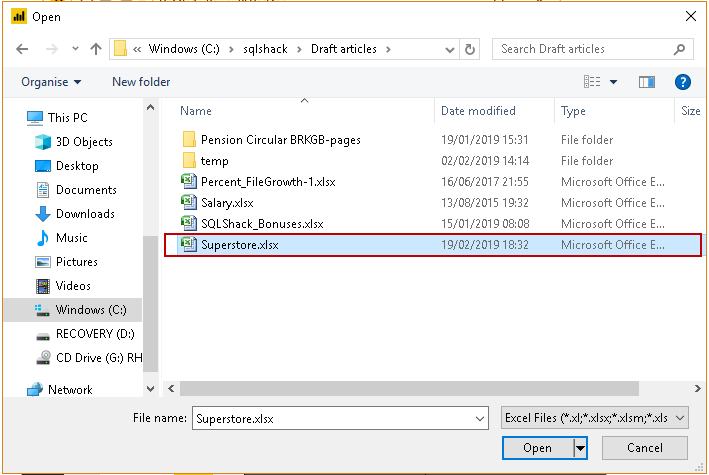The width and height of the screenshot is (709, 475).
Task: Go up one folder level
Action: (96, 49)
